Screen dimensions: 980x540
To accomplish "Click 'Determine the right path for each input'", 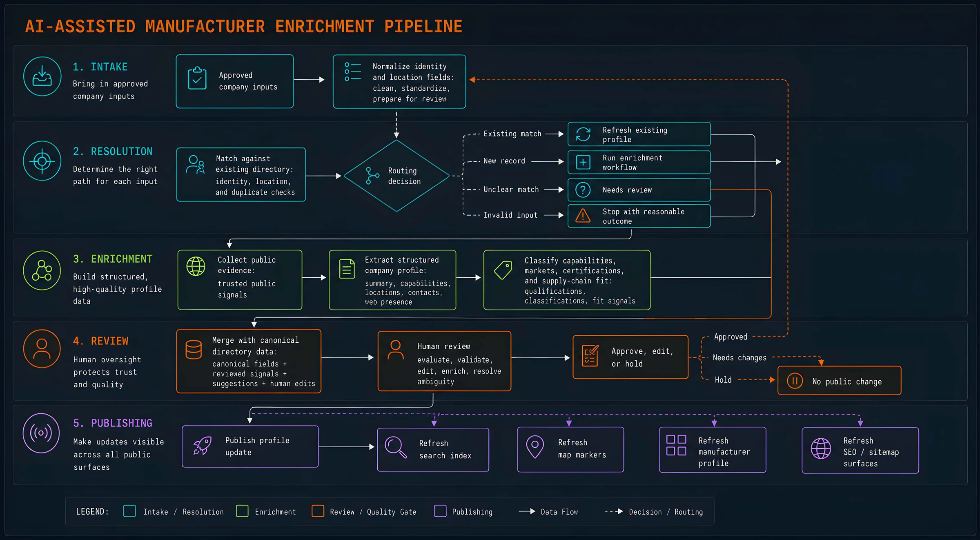I will (115, 175).
